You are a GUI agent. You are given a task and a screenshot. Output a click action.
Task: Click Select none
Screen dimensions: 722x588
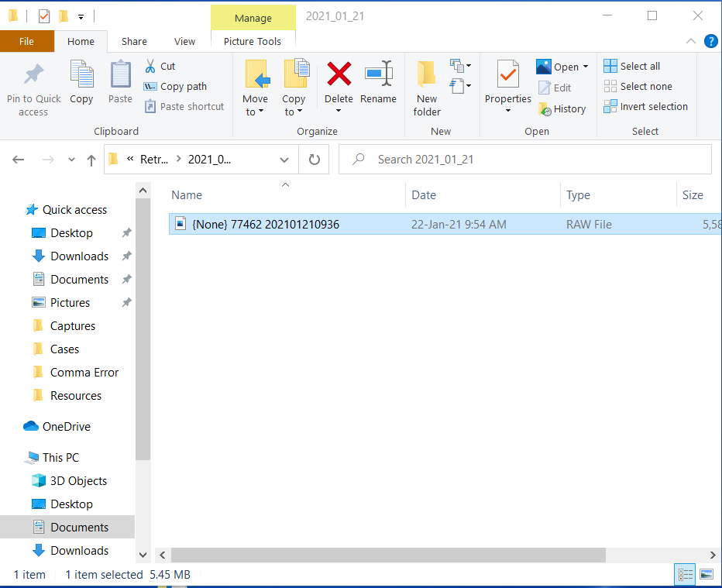click(638, 87)
